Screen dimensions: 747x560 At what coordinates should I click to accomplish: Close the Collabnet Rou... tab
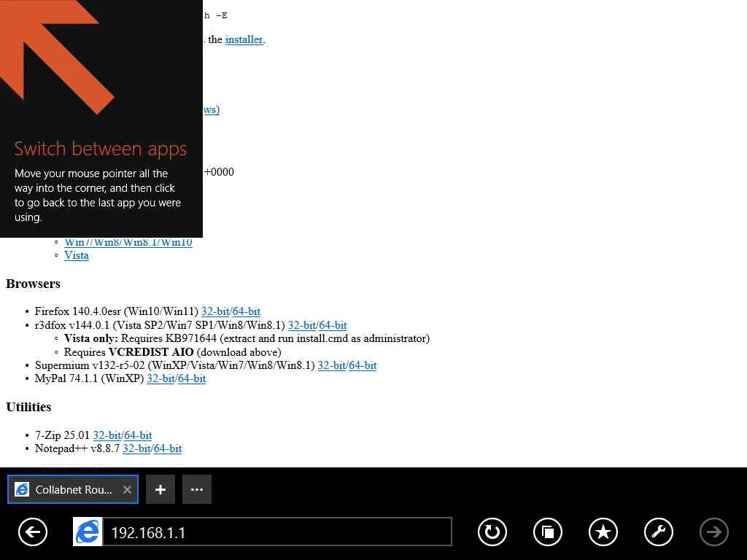click(127, 489)
